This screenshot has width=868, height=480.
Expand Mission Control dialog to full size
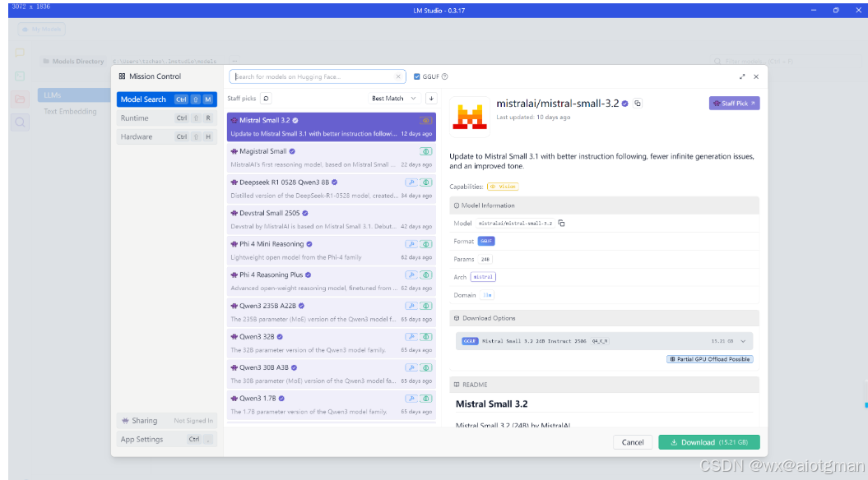point(742,77)
